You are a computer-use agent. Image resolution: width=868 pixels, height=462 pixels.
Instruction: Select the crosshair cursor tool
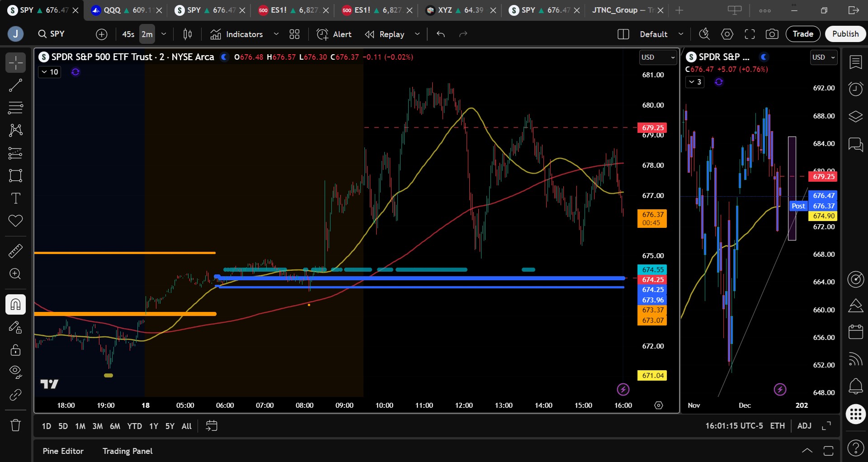pyautogui.click(x=15, y=63)
